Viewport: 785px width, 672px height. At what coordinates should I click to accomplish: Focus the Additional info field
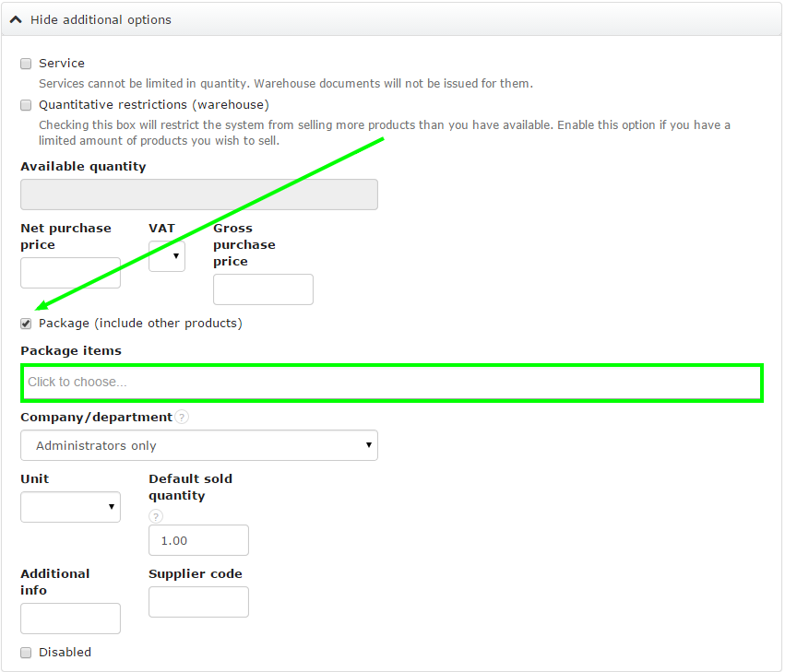(70, 619)
